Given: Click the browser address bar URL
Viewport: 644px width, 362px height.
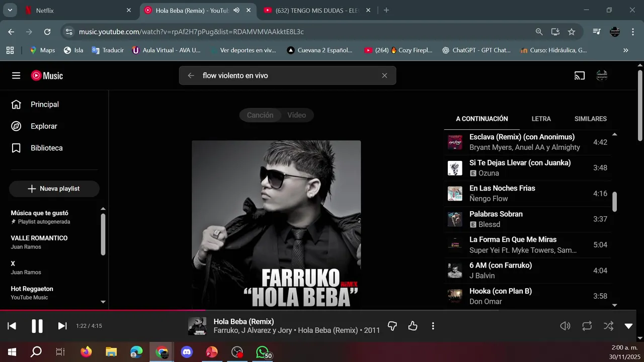Looking at the screenshot, I should click(x=191, y=32).
